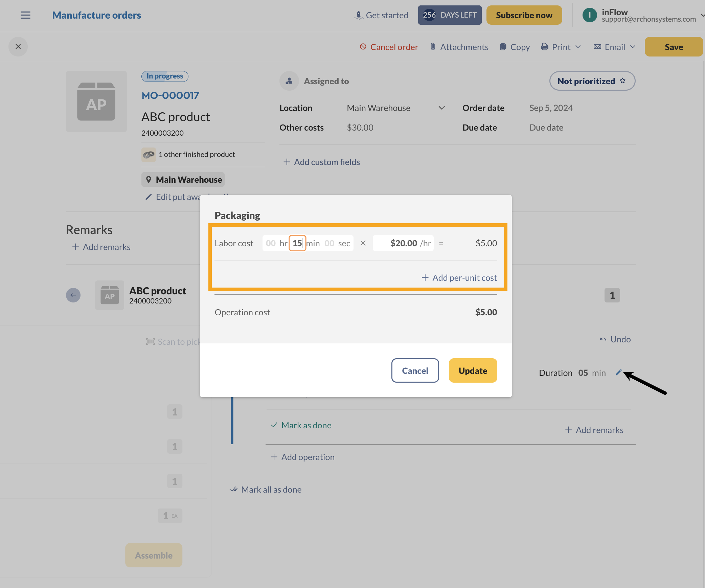This screenshot has height=588, width=705.
Task: Click the Assigned to person icon
Action: [x=289, y=81]
